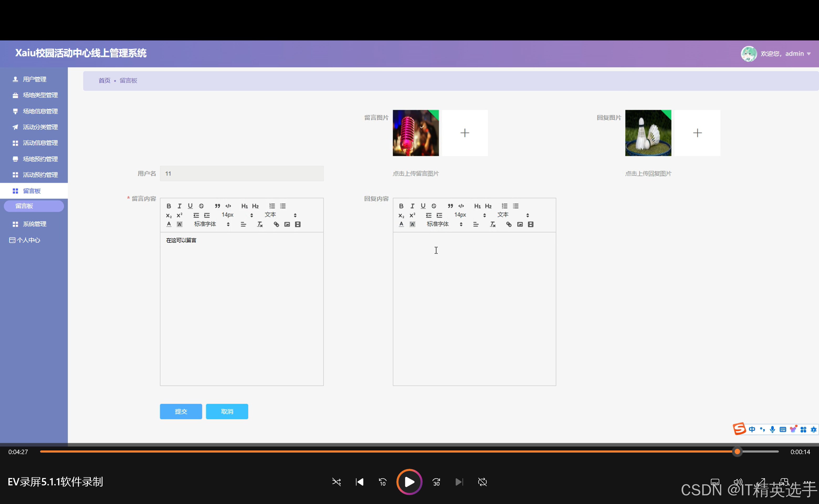The height and width of the screenshot is (504, 819).
Task: Open 用户管理 in the sidebar
Action: tap(34, 79)
